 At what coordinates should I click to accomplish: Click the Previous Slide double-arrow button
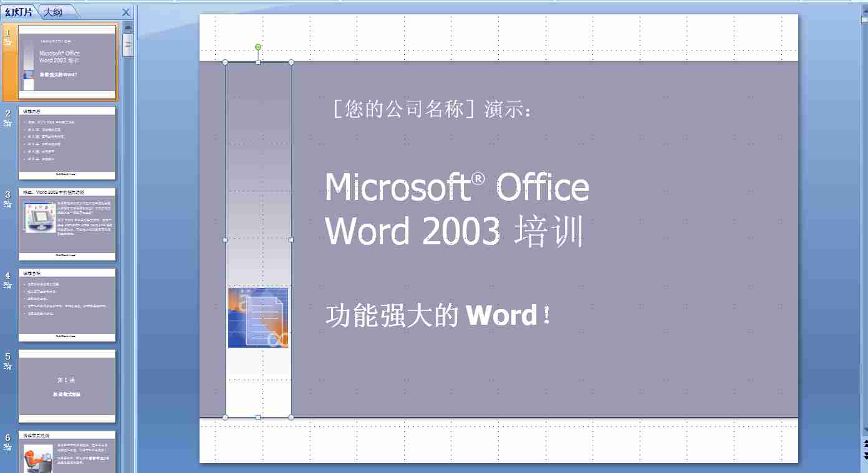[865, 444]
